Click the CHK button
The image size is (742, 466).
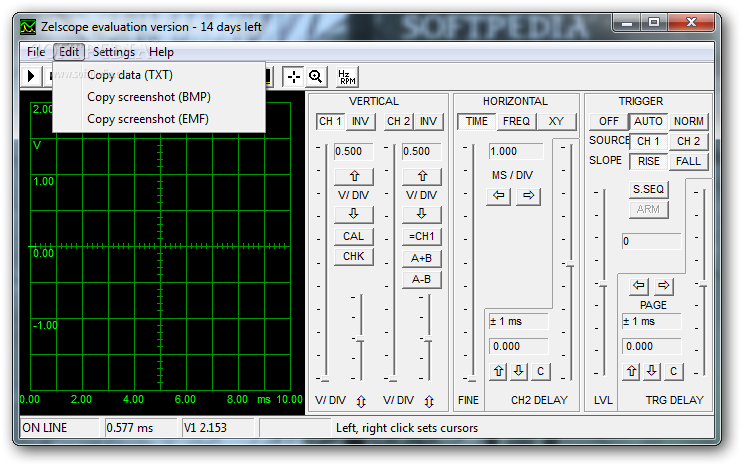pos(354,256)
